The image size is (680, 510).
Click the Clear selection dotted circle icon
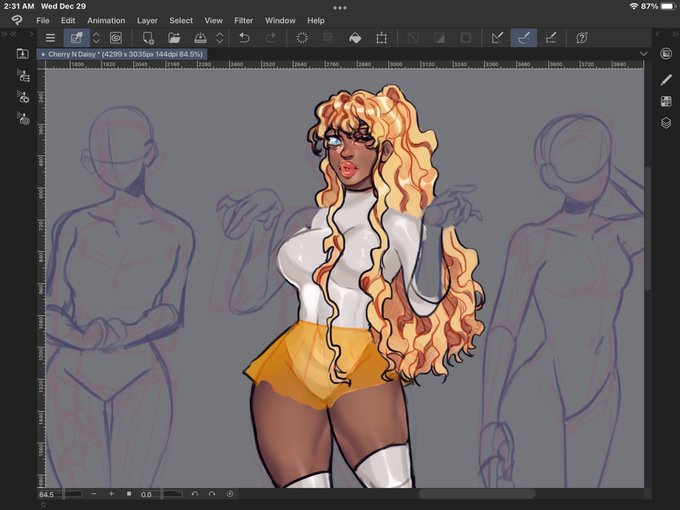(302, 38)
